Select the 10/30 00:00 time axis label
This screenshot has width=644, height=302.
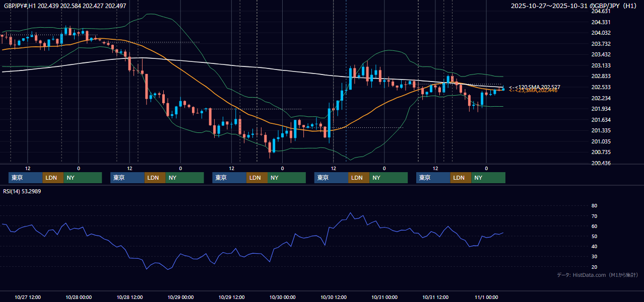[x=282, y=297]
